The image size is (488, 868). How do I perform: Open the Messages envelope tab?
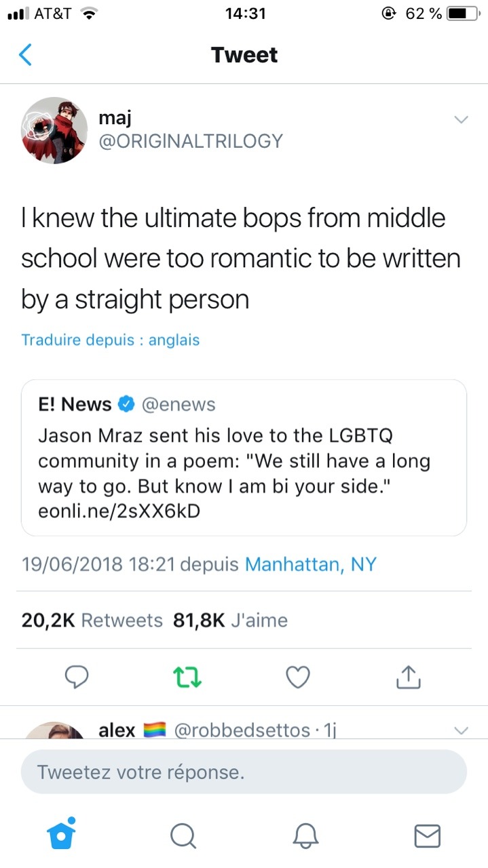(427, 835)
